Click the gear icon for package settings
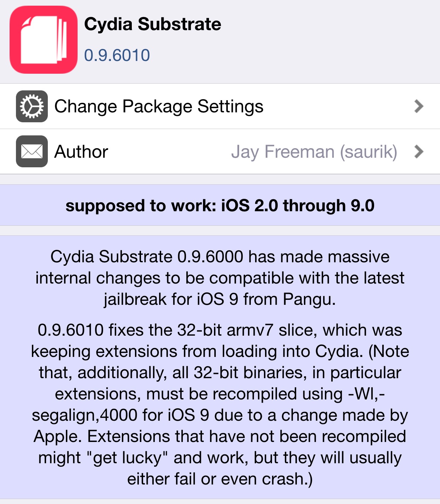440x504 pixels. click(x=32, y=106)
